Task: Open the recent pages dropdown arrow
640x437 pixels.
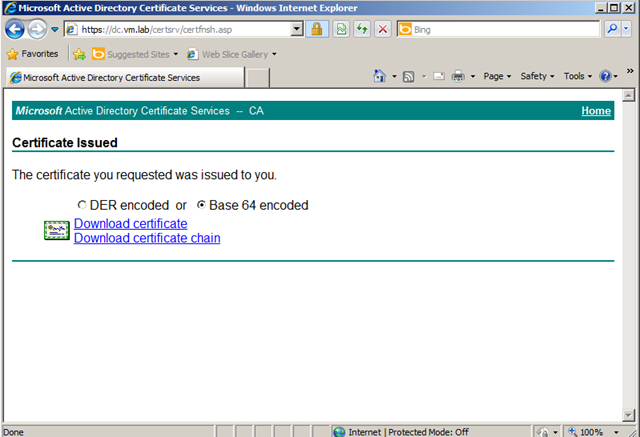Action: coord(55,29)
